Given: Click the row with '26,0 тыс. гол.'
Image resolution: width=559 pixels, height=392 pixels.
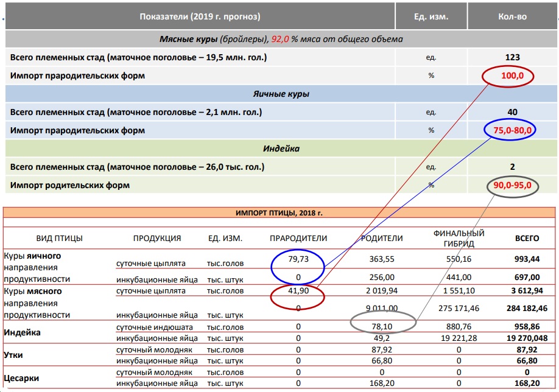Looking at the screenshot, I should [281, 167].
